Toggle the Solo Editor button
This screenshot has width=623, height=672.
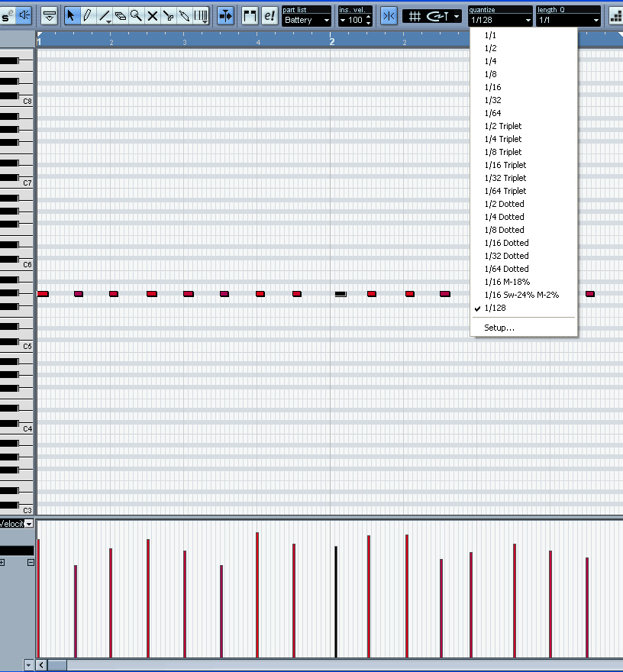[x=8, y=16]
